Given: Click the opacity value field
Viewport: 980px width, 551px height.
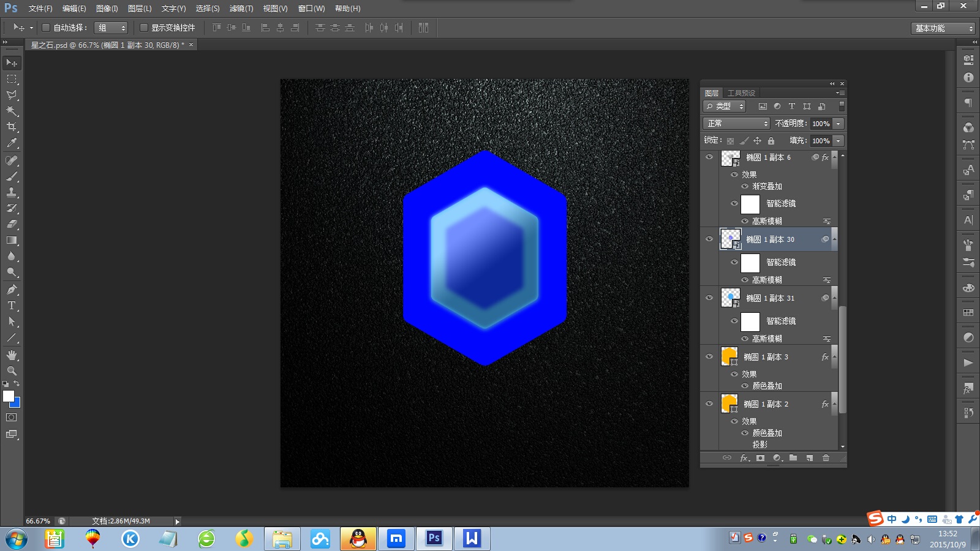Looking at the screenshot, I should tap(821, 124).
